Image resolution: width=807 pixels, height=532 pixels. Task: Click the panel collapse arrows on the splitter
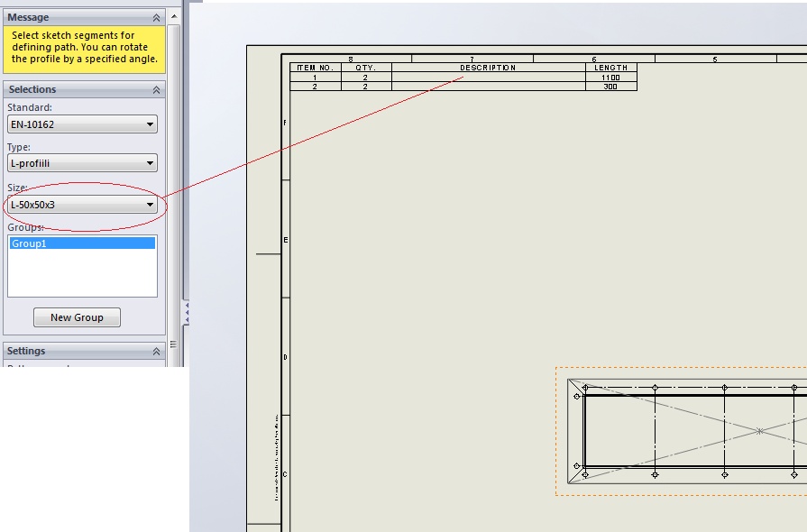[x=187, y=313]
